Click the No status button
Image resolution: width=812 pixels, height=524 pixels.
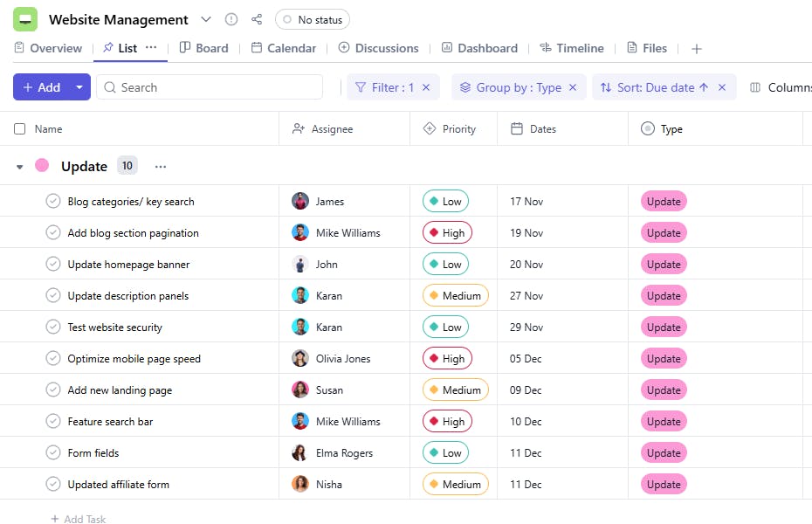(313, 19)
